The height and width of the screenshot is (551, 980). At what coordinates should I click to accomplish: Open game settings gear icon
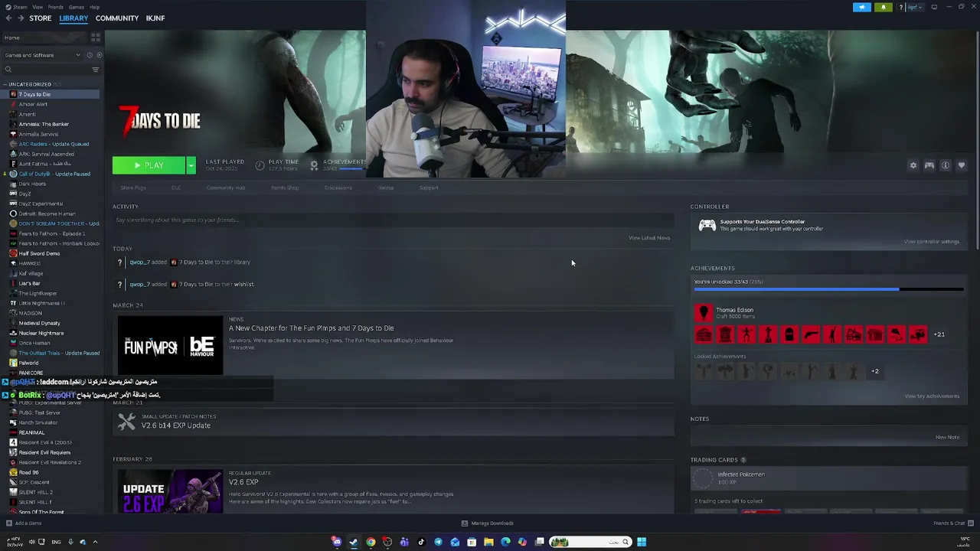(x=913, y=165)
